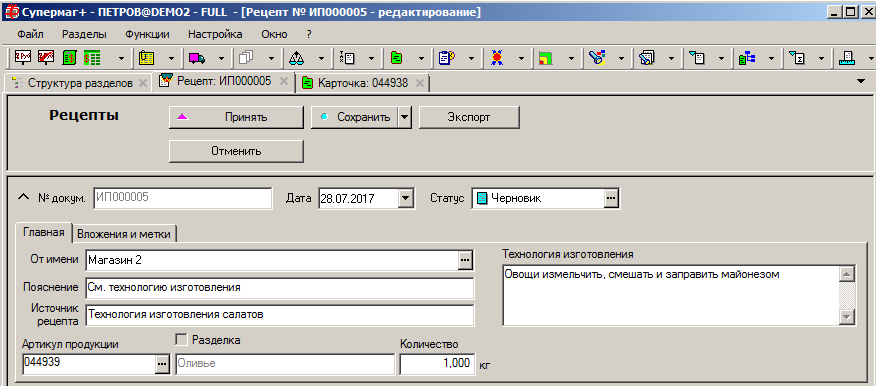This screenshot has height=386, width=876.
Task: Click ellipsis button next to От имени field
Action: pyautogui.click(x=465, y=260)
